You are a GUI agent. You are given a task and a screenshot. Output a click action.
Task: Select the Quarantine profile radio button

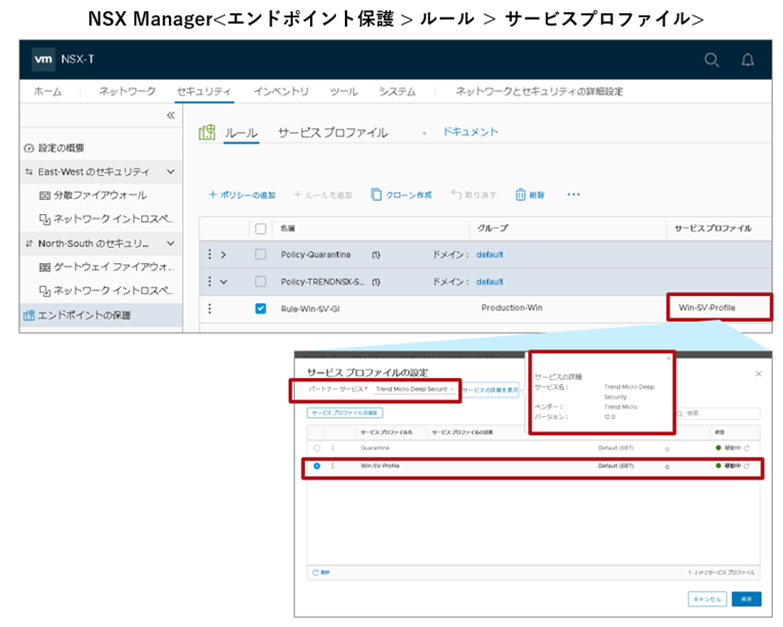coord(318,448)
